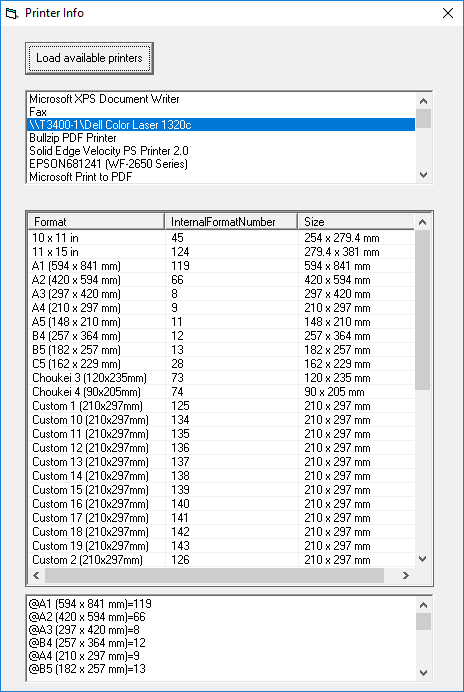Select Microsoft XPS Document Writer printer
The height and width of the screenshot is (692, 464).
coord(221,99)
